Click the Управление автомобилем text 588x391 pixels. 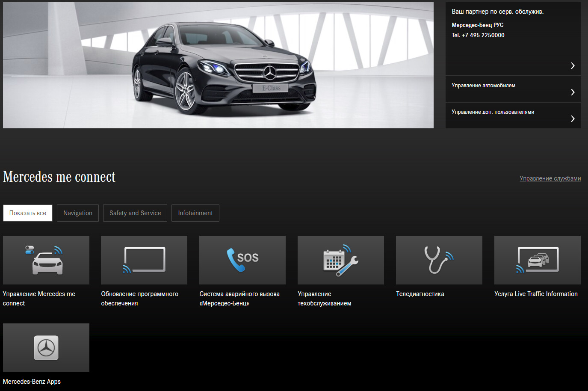483,86
